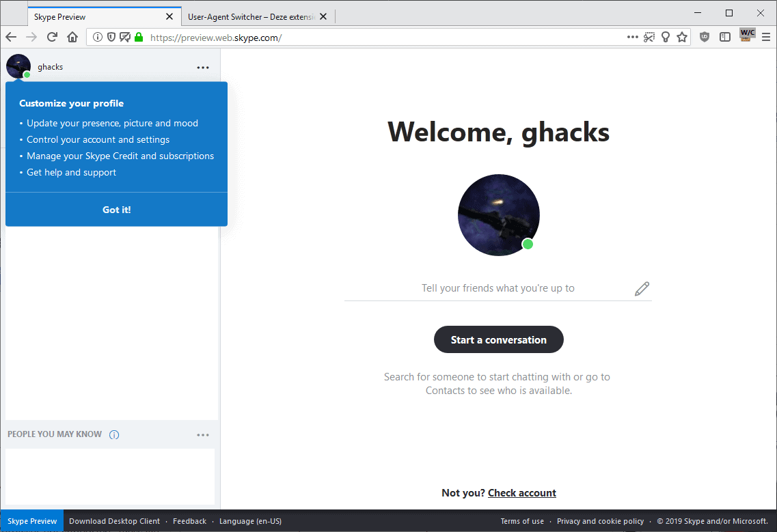The image size is (777, 532).
Task: Bookmark this page with the star icon
Action: point(682,37)
